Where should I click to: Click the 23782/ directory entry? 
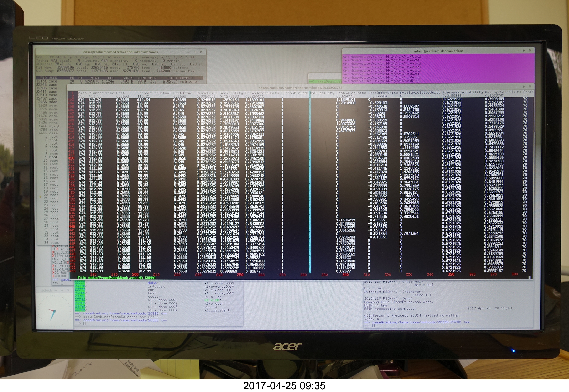(x=81, y=300)
